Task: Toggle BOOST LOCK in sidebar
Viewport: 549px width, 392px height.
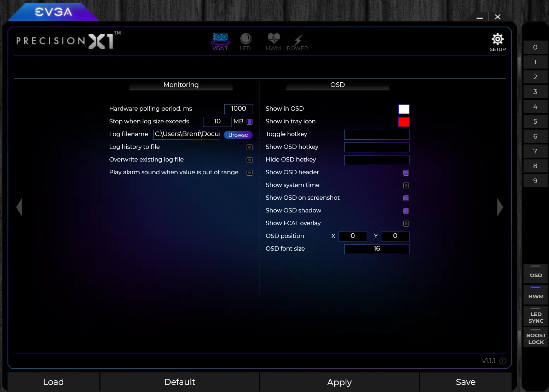Action: click(536, 337)
